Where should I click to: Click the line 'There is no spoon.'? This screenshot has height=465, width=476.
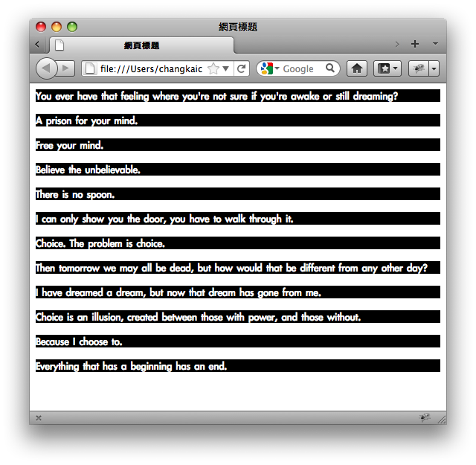[x=238, y=193]
